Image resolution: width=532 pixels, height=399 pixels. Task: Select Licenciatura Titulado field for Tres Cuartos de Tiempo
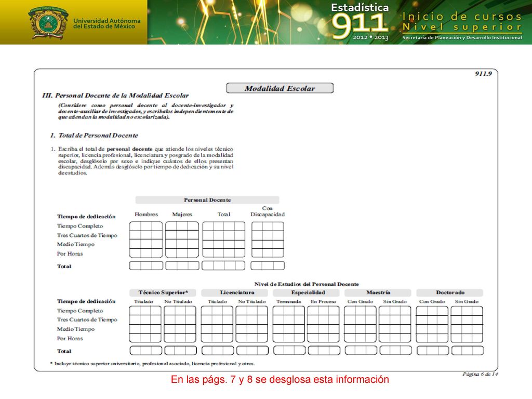[217, 320]
